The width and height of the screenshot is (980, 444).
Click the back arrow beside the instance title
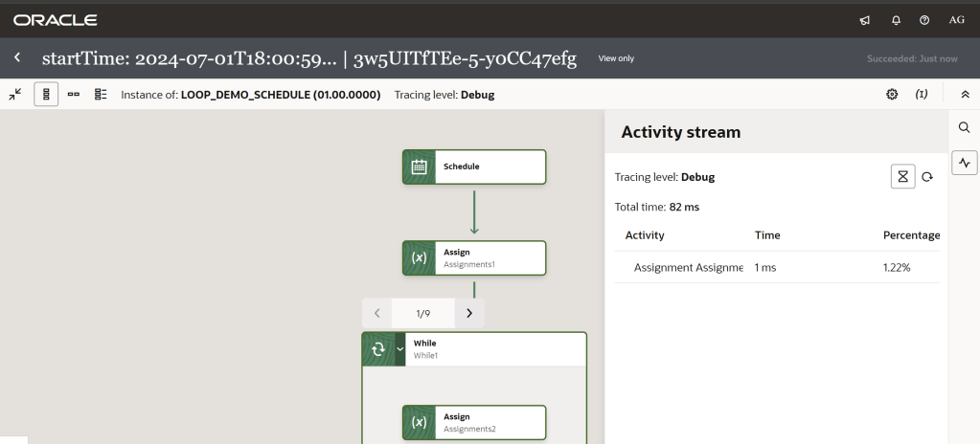coord(17,58)
